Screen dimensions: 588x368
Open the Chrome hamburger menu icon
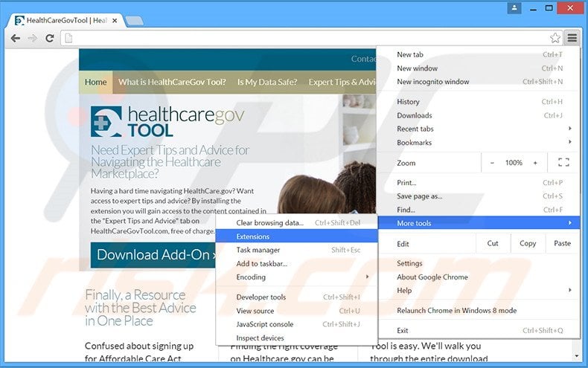572,38
